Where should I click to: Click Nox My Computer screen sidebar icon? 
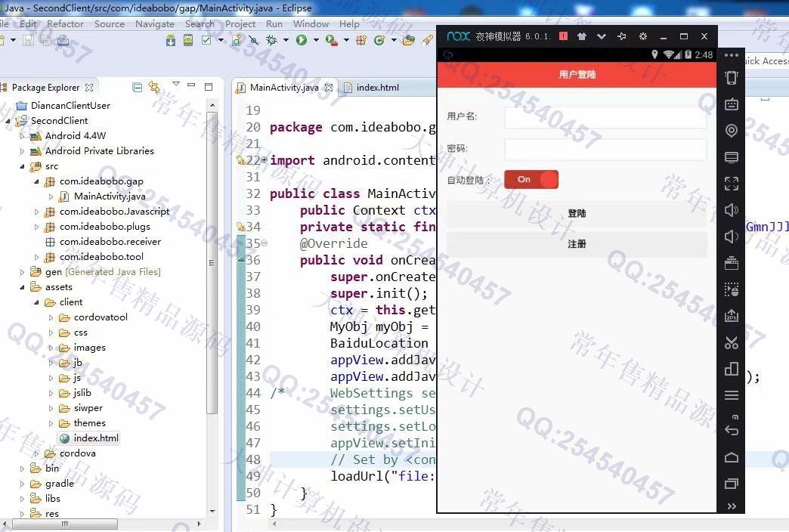731,157
